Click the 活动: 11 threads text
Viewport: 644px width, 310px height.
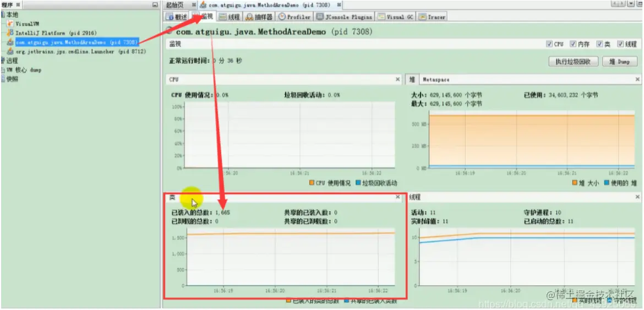[423, 213]
